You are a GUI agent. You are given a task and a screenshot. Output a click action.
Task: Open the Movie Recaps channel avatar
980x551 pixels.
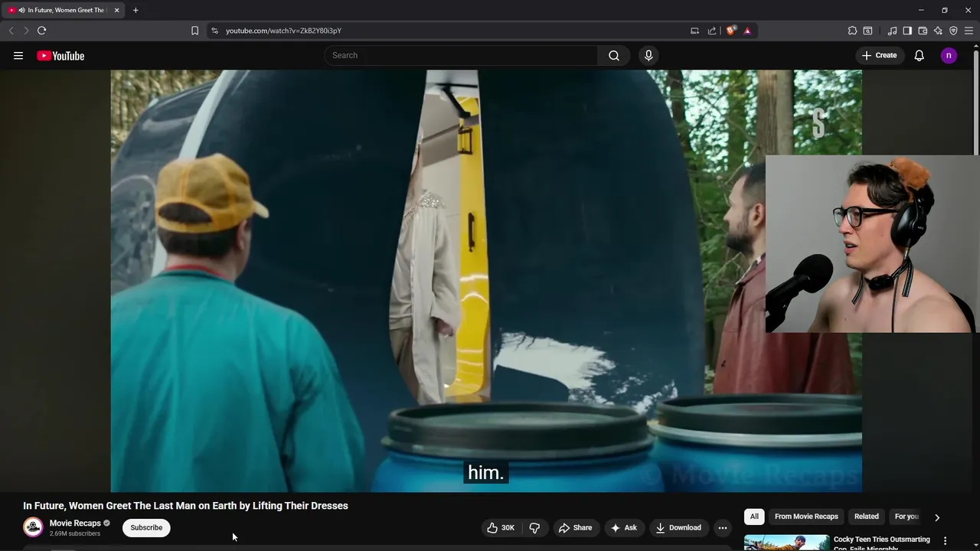(x=33, y=527)
